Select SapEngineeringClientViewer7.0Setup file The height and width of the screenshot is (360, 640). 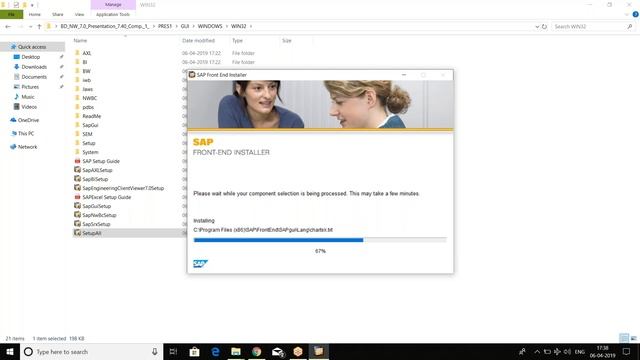coord(123,188)
